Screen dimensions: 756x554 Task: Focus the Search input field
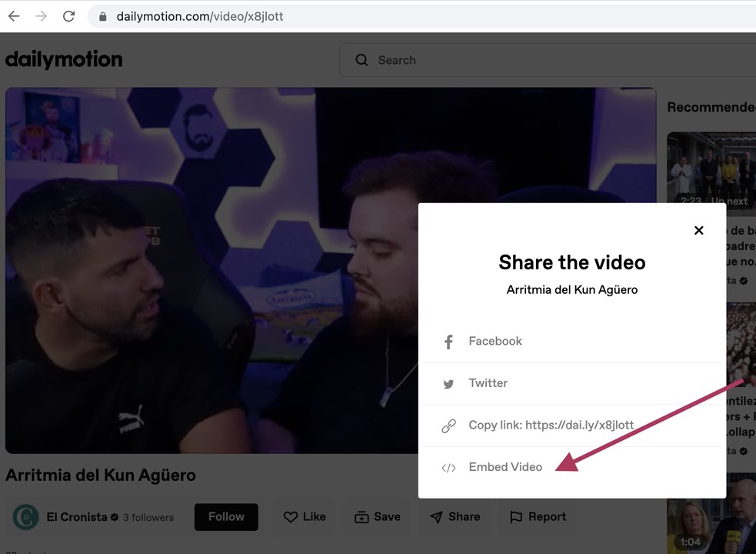coord(548,60)
